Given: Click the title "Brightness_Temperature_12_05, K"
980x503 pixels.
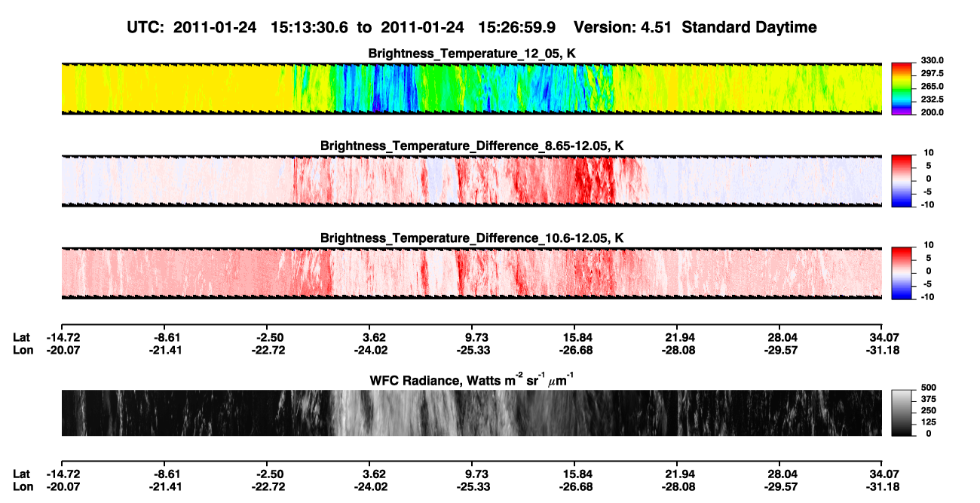Looking at the screenshot, I should pos(472,54).
